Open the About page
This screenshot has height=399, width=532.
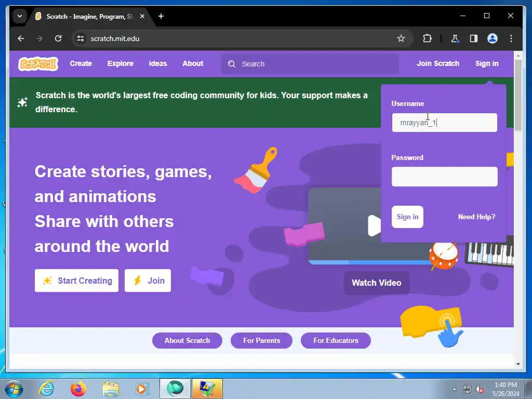(193, 63)
